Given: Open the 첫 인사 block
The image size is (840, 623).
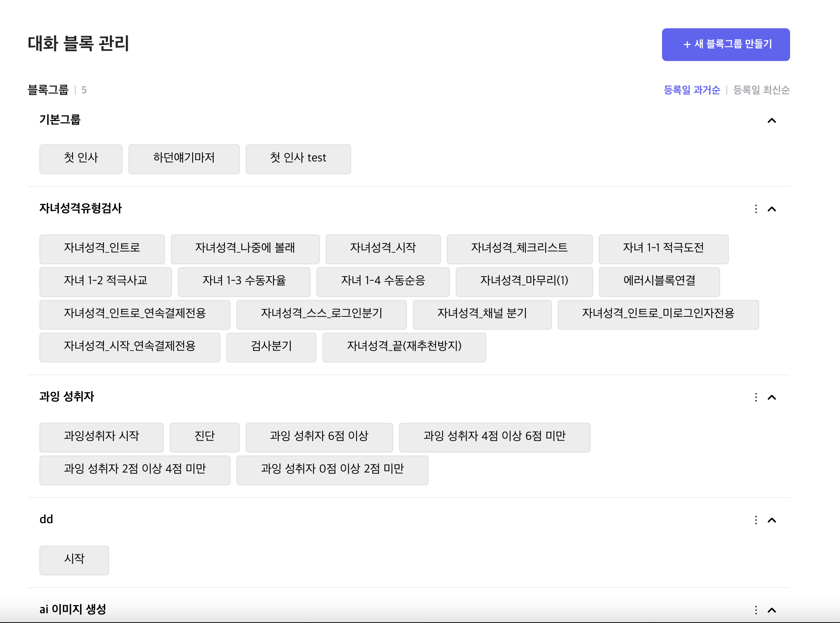Looking at the screenshot, I should pyautogui.click(x=81, y=159).
